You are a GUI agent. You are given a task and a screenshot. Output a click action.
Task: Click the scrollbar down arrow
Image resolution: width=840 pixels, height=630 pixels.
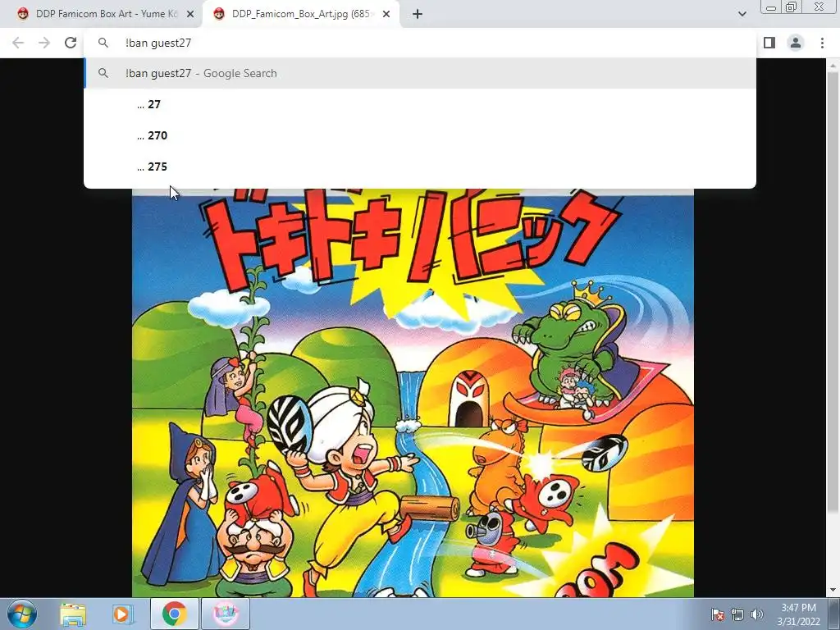[833, 590]
